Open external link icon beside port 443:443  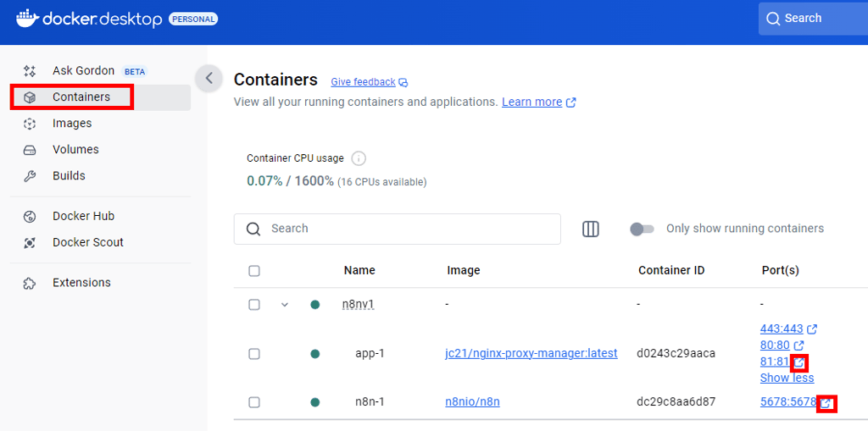click(x=812, y=329)
